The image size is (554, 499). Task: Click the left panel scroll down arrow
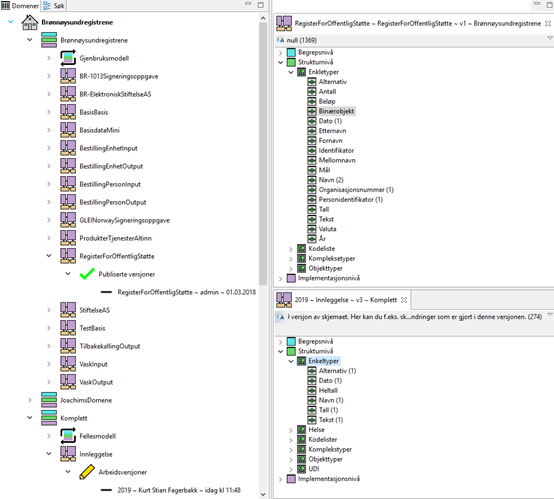(263, 494)
